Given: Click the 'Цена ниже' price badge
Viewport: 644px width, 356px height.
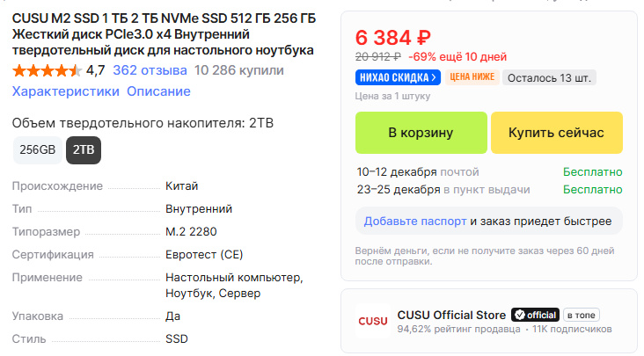Looking at the screenshot, I should click(473, 77).
